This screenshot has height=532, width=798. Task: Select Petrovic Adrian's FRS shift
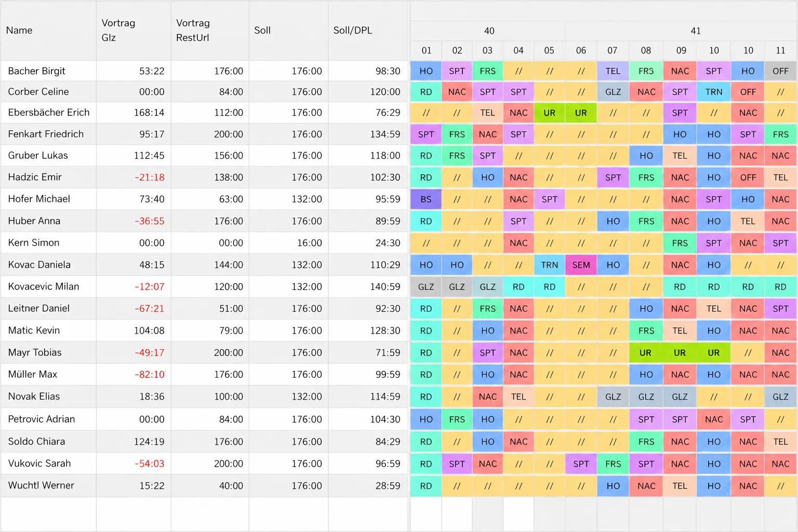[x=457, y=419]
